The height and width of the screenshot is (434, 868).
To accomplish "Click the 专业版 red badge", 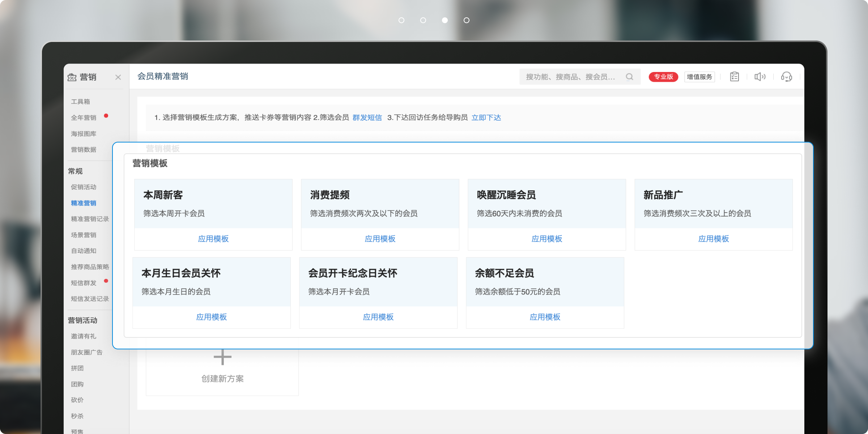I will pyautogui.click(x=663, y=77).
